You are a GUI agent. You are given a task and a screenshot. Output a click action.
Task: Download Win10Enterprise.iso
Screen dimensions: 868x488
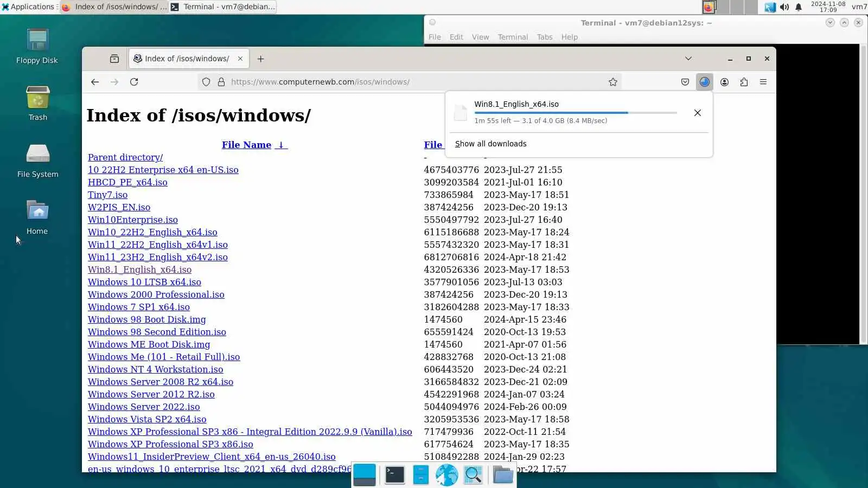(x=133, y=220)
